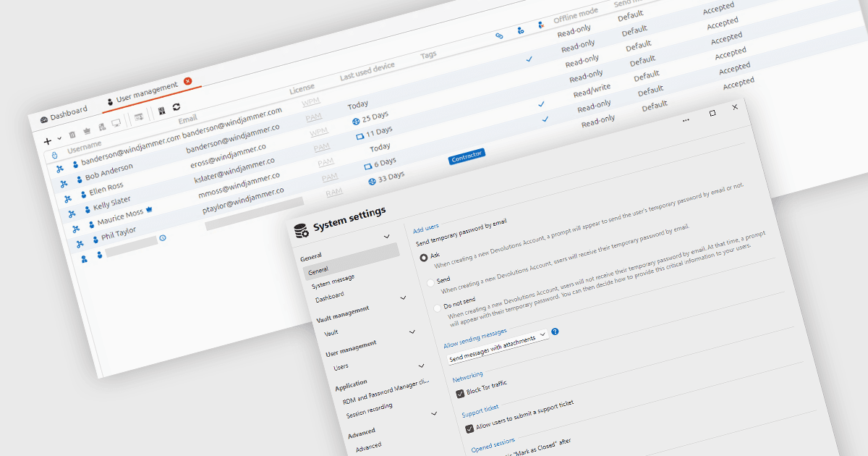Open Session recording settings
The image size is (868, 456).
[370, 410]
